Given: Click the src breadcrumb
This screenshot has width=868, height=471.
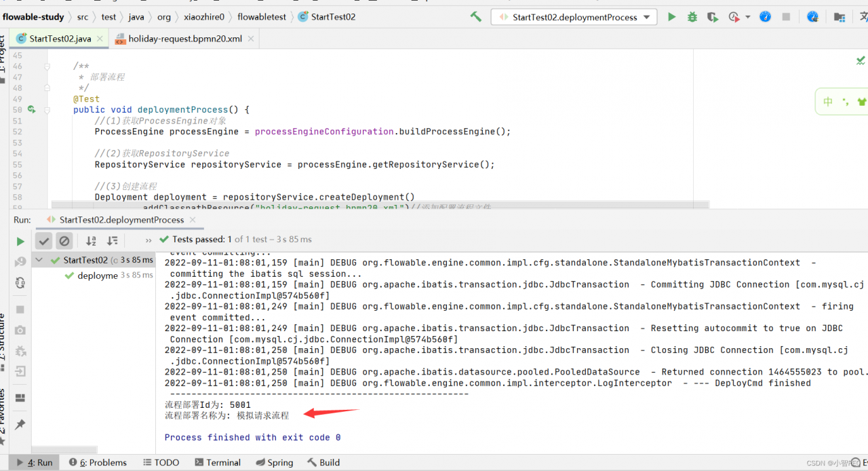Looking at the screenshot, I should click(x=83, y=17).
